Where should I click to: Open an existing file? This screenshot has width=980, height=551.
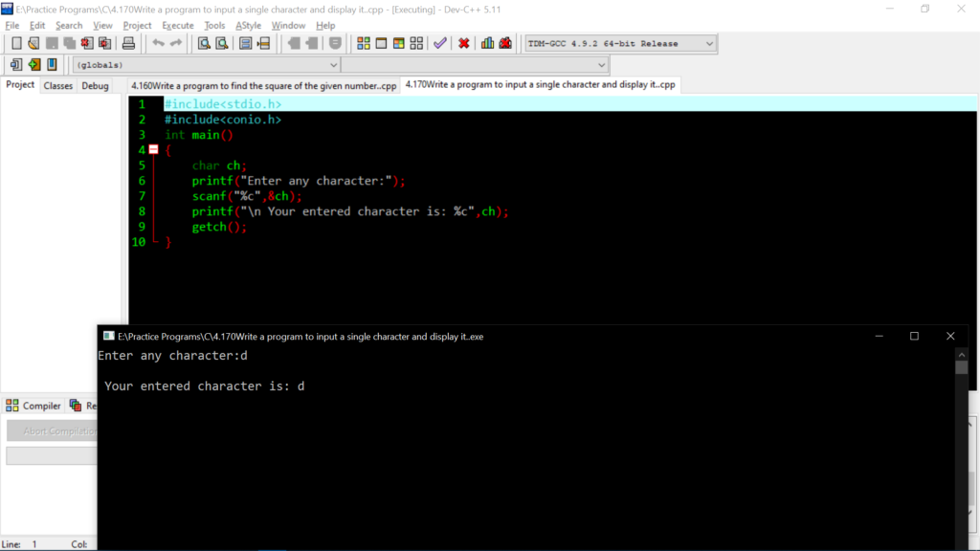pyautogui.click(x=32, y=43)
